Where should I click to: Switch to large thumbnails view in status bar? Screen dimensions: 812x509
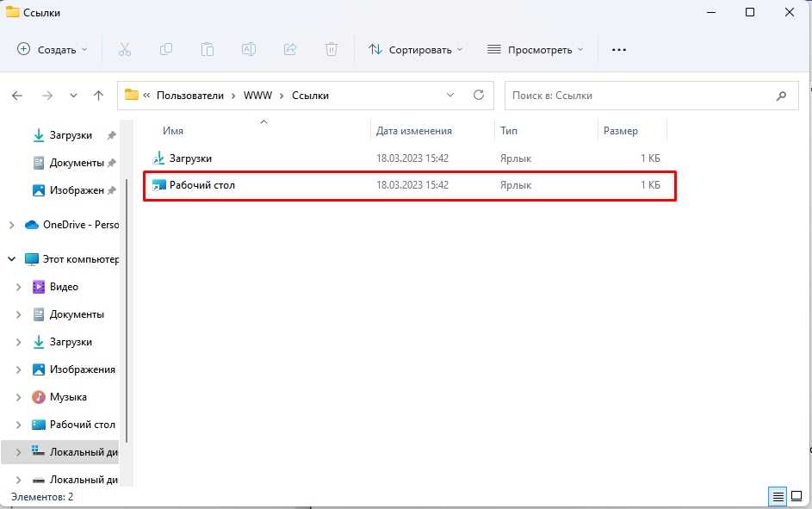click(x=797, y=496)
